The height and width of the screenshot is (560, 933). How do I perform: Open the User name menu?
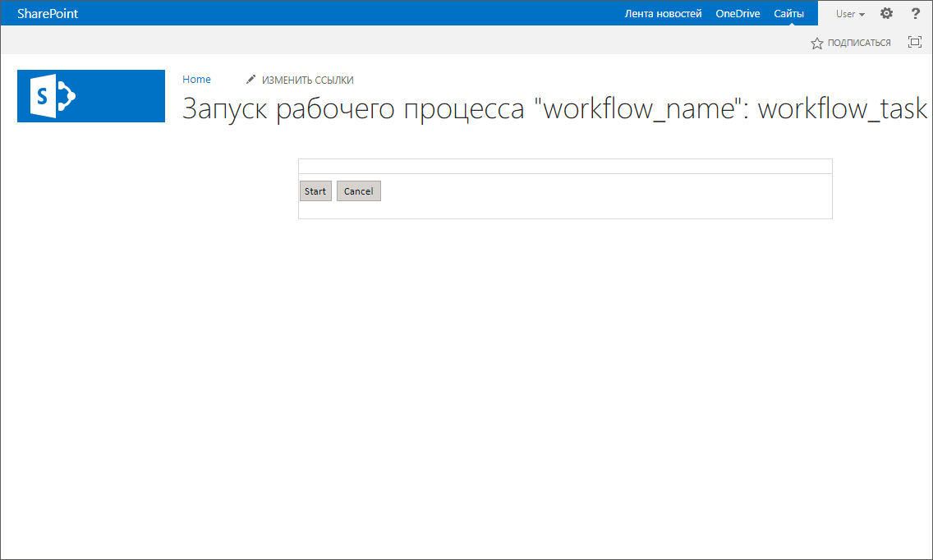(845, 14)
